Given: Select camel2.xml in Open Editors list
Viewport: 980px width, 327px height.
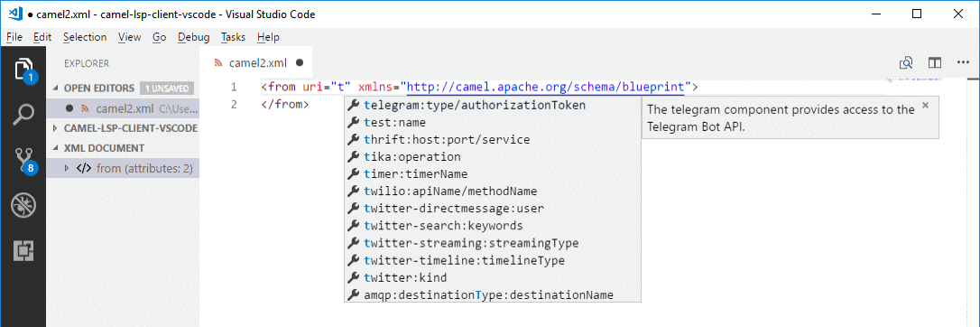Looking at the screenshot, I should (x=123, y=108).
